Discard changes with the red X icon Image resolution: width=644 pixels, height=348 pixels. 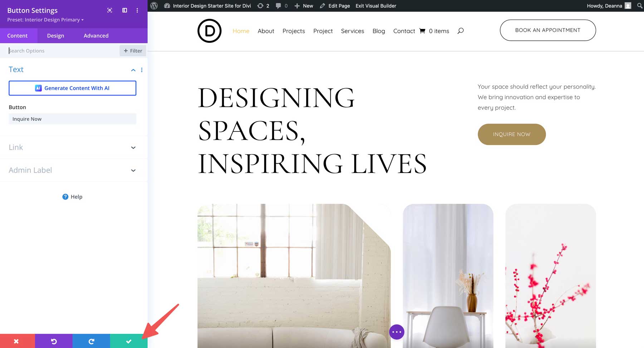click(x=17, y=341)
